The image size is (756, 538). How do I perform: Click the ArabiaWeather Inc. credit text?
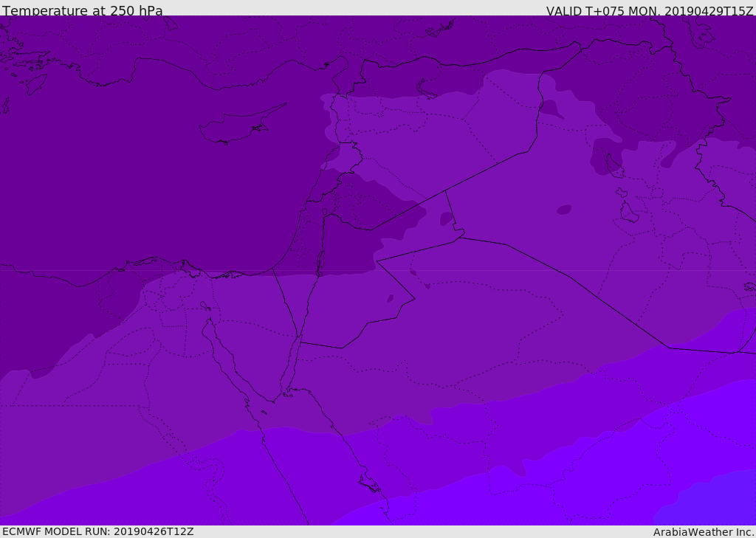(703, 532)
